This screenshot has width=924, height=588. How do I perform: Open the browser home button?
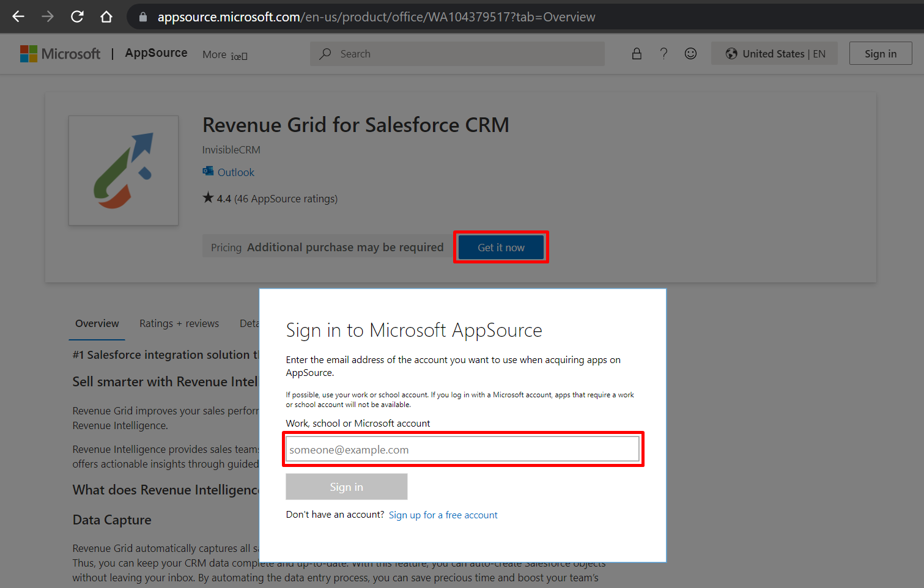[106, 17]
